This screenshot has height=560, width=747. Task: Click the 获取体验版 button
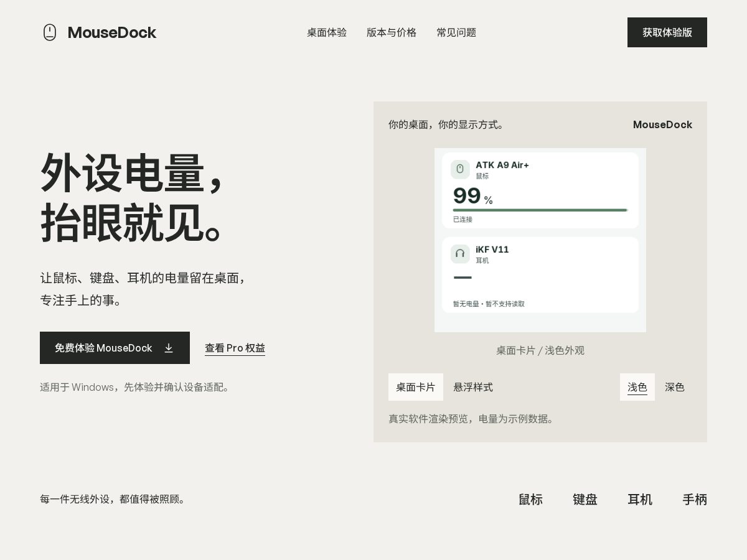[667, 32]
